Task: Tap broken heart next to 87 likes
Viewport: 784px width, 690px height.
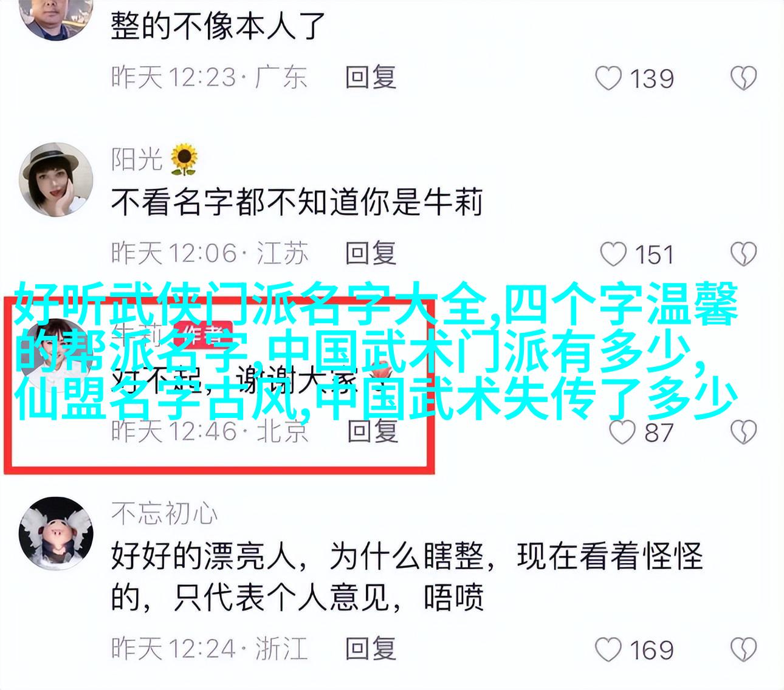Action: 743,432
